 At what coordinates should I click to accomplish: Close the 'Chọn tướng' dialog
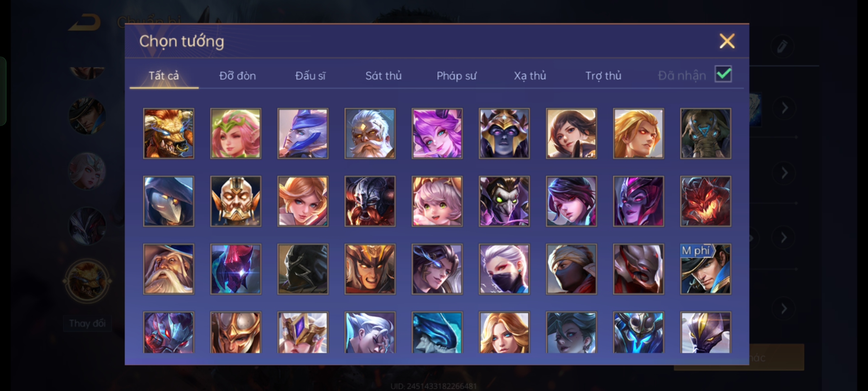pyautogui.click(x=727, y=41)
